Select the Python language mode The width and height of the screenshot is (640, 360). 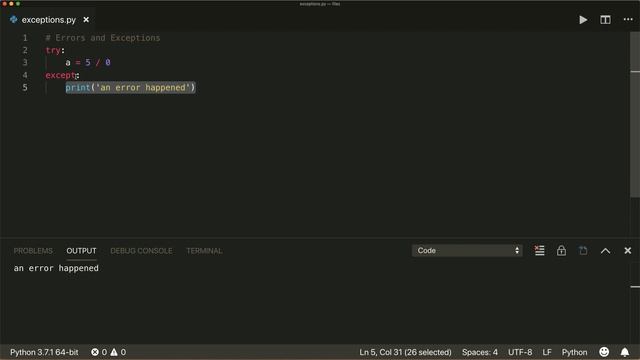(x=574, y=352)
